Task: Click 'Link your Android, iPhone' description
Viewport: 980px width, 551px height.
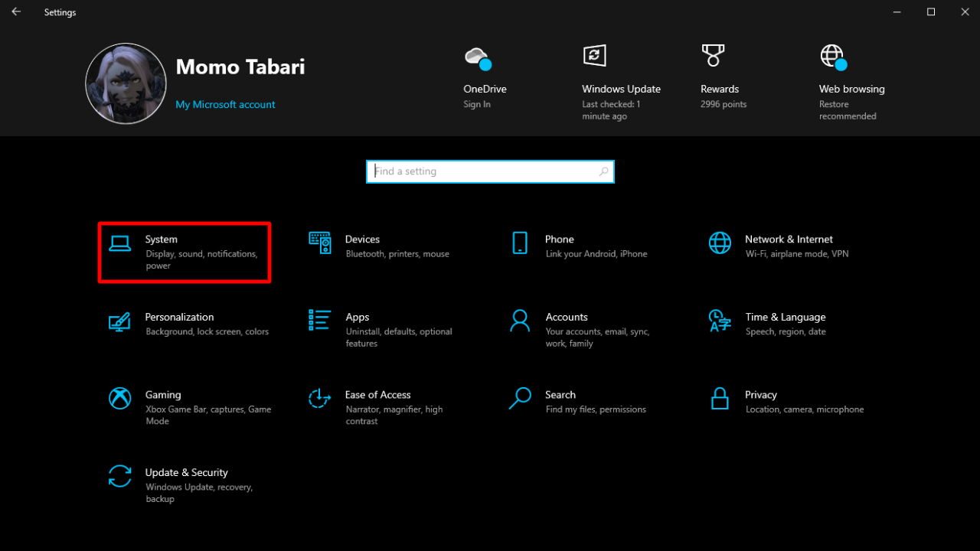Action: 596,254
